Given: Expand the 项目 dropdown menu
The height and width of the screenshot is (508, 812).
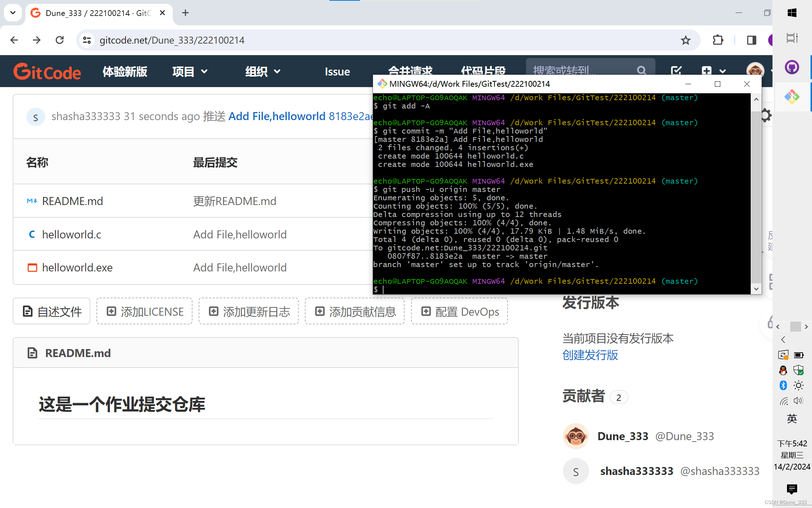Looking at the screenshot, I should 190,71.
